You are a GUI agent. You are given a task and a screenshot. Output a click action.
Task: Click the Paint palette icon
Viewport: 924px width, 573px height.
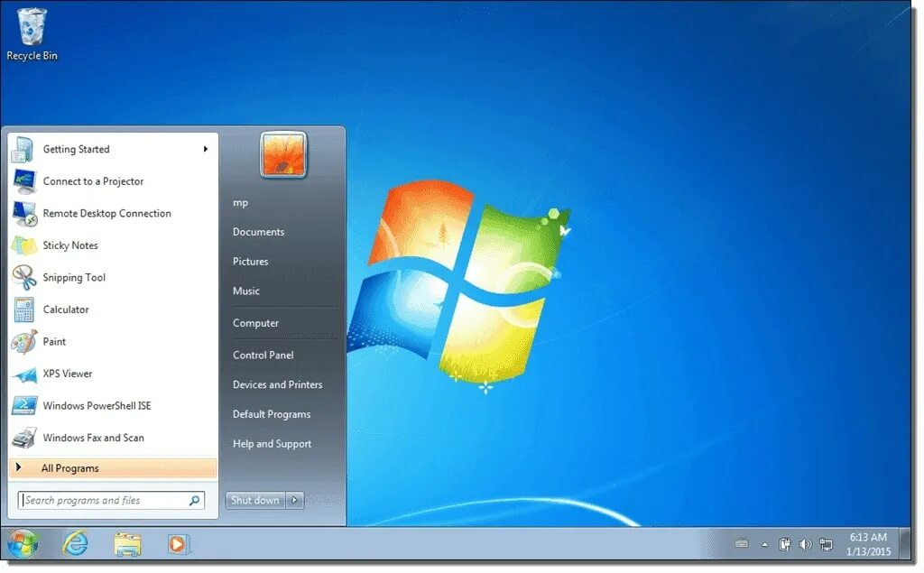23,341
